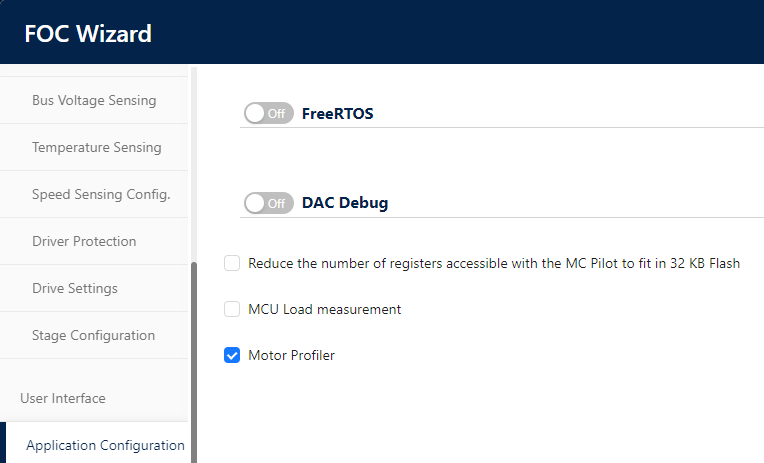Click the sidebar scrollbar track above the thumb
The height and width of the screenshot is (463, 764).
tap(193, 160)
